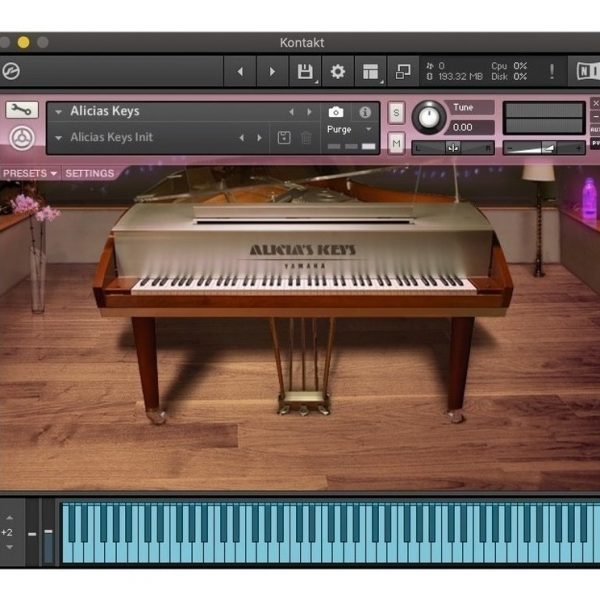Go to next instrument with toolbar right arrow
Viewport: 600px width, 600px height.
(x=272, y=72)
